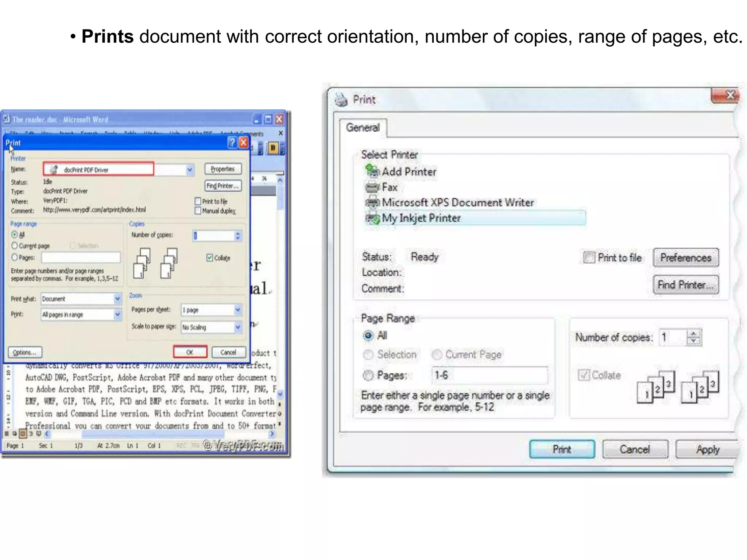This screenshot has height=560, width=747.
Task: Select the All radio button in the Word Page range
Action: point(15,234)
